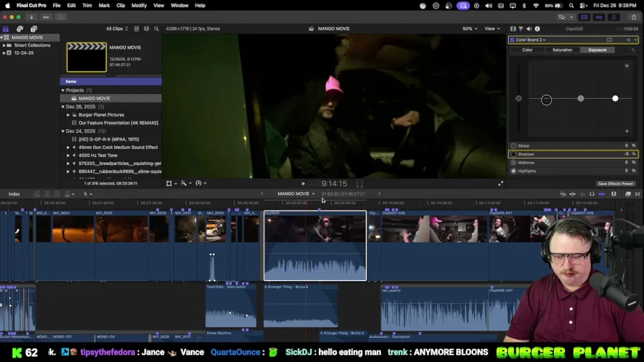Image resolution: width=644 pixels, height=362 pixels.
Task: Click Save Effects Preset button
Action: pyautogui.click(x=615, y=184)
